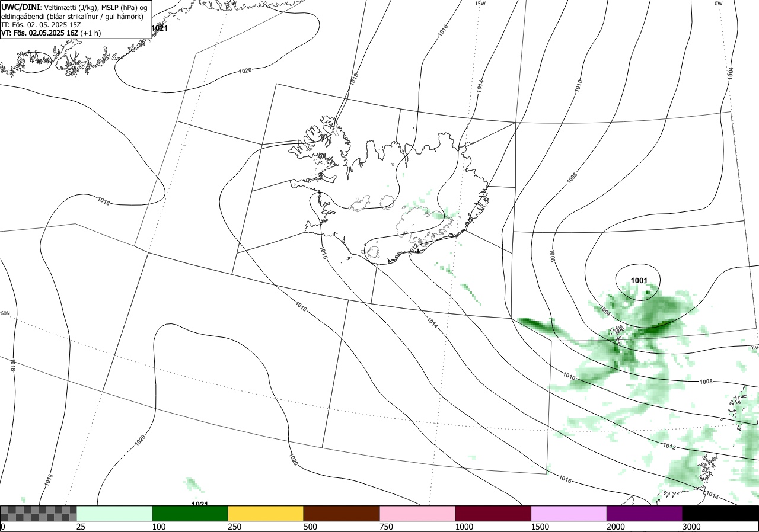Click the light pink 750–1000 legend swatch
759x532 pixels.
tap(417, 513)
